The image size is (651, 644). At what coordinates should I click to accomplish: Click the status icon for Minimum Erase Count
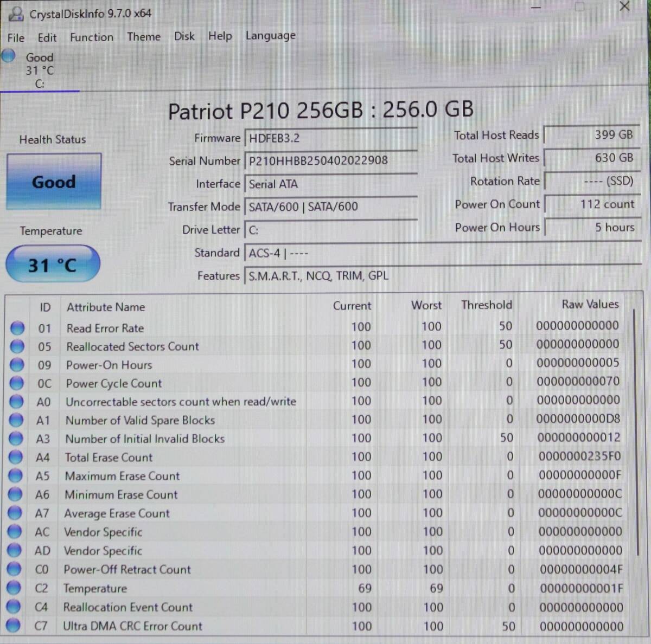15,494
